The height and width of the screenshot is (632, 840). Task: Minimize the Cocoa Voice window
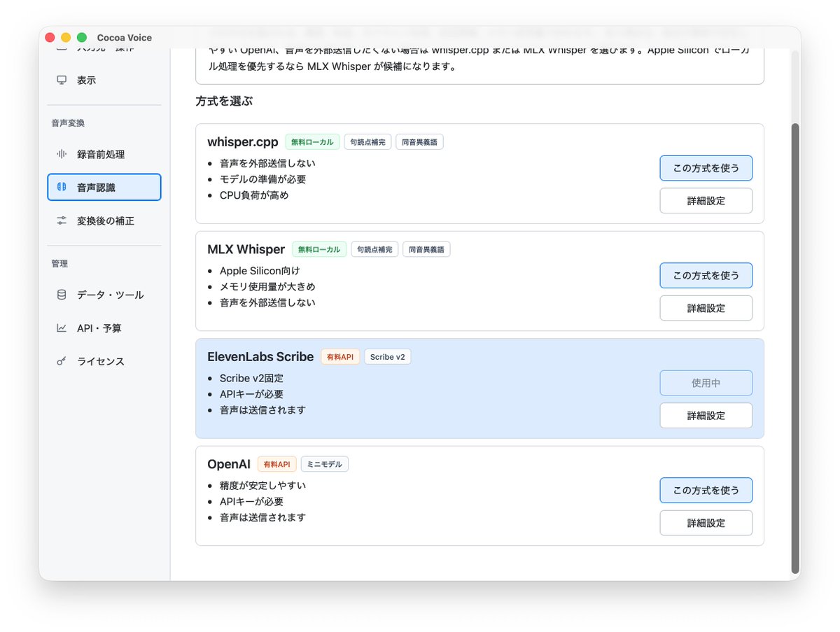click(x=66, y=38)
